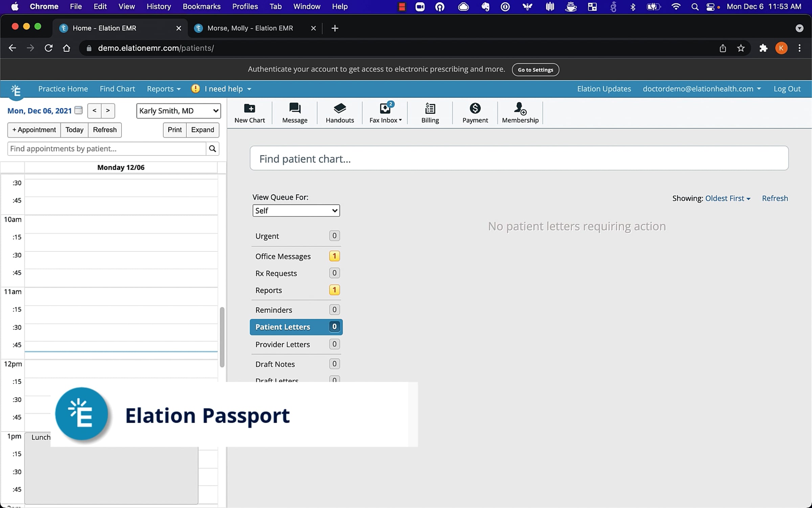This screenshot has width=812, height=508.
Task: Open the Fax Inbox icon
Action: click(x=385, y=108)
